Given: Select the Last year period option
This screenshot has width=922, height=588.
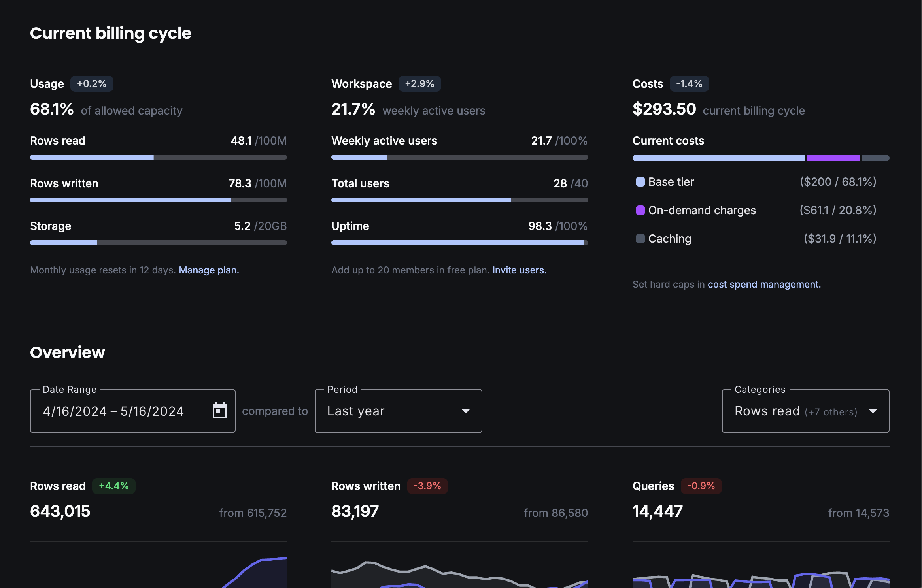Looking at the screenshot, I should pyautogui.click(x=356, y=411).
